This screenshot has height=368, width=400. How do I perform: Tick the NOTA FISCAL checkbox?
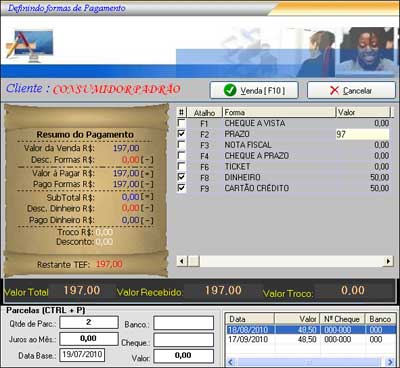(181, 144)
